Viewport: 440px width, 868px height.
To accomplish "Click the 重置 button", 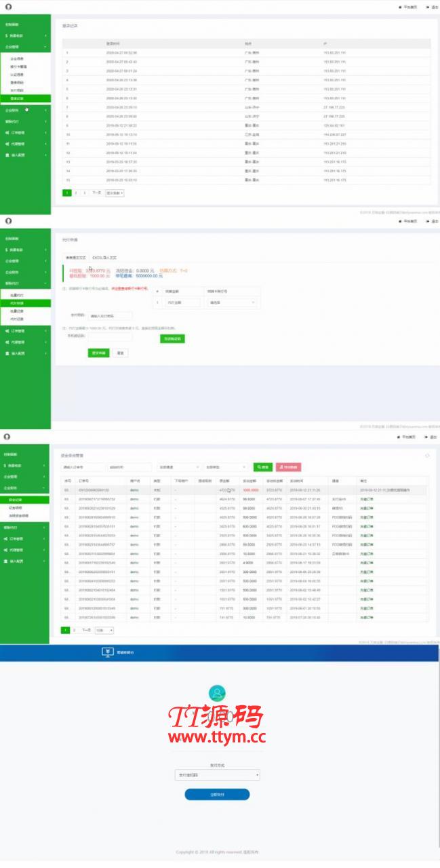I will coord(119,353).
